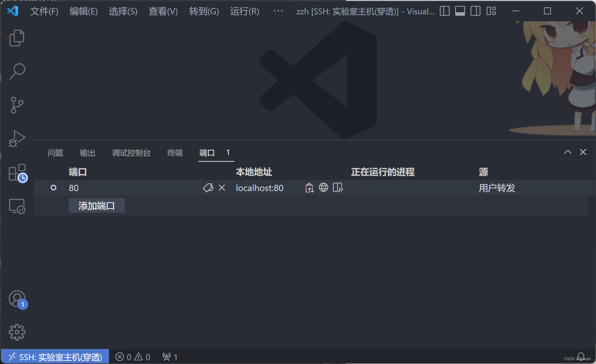This screenshot has width=596, height=364.
Task: Open the Source Control view
Action: click(x=17, y=105)
